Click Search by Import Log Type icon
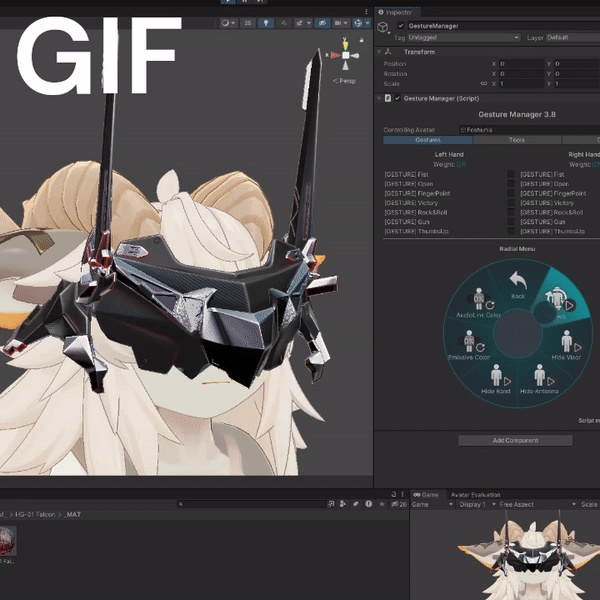Screen dimensions: 600x600 [368, 504]
